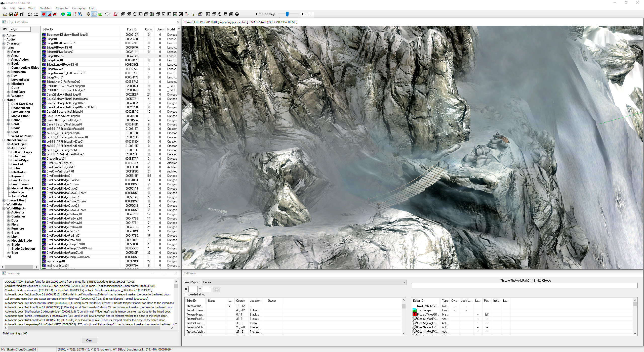The width and height of the screenshot is (644, 352).
Task: Toggle light markers with the lightbulb icon
Action: [88, 14]
